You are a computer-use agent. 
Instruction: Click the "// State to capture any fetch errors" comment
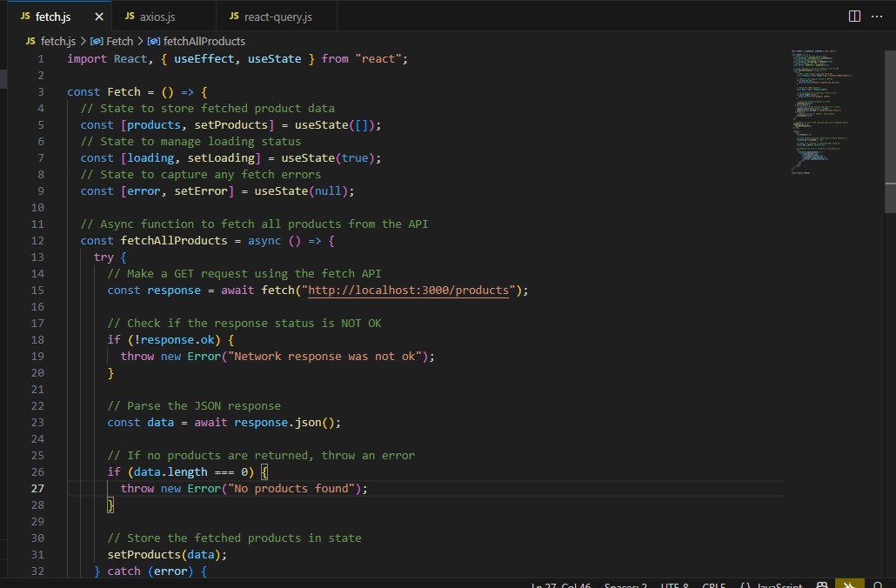pyautogui.click(x=201, y=175)
